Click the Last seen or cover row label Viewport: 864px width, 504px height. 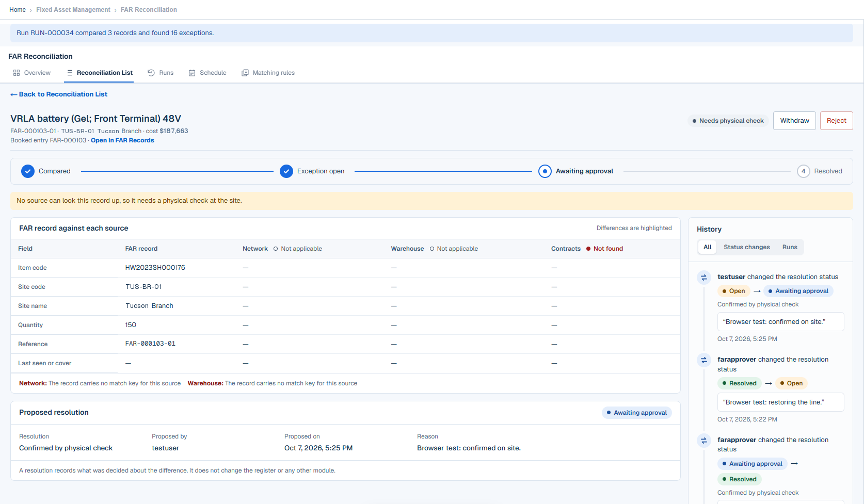[x=44, y=363]
